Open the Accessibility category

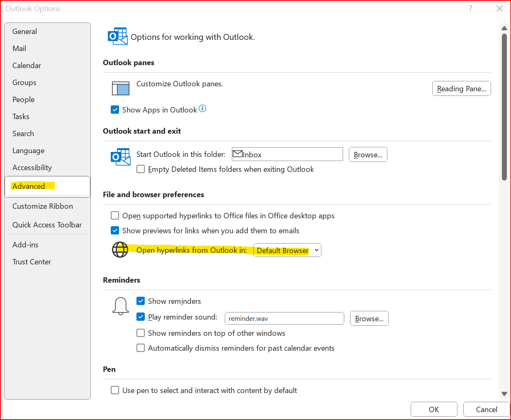point(47,168)
